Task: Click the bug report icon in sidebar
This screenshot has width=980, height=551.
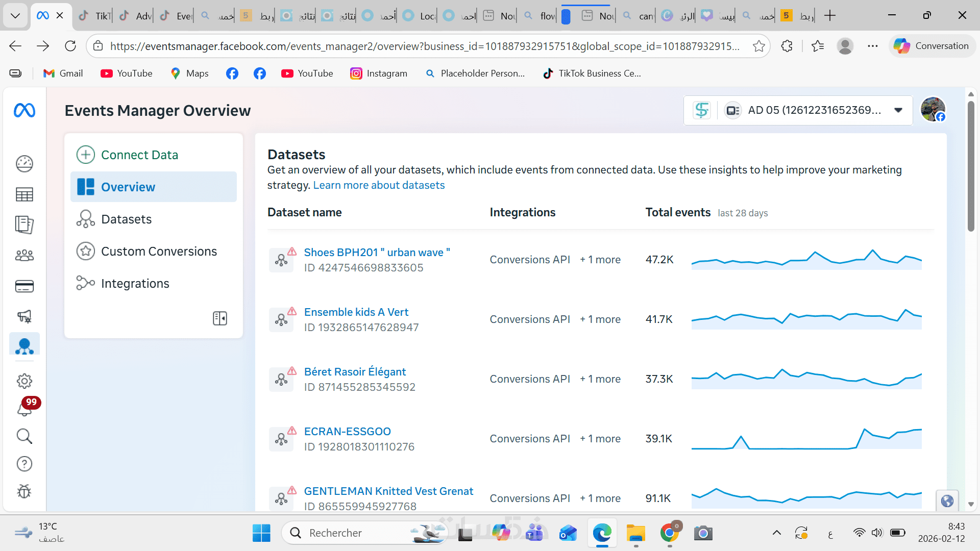Action: [24, 491]
